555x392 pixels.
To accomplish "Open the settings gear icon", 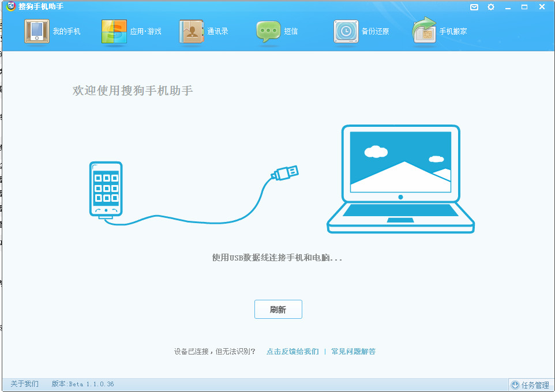I will click(490, 7).
